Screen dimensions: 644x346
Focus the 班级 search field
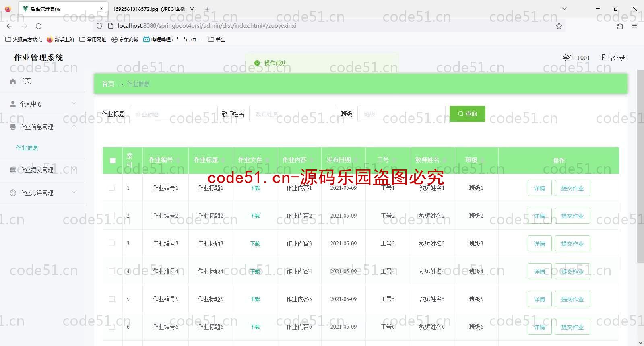[401, 114]
